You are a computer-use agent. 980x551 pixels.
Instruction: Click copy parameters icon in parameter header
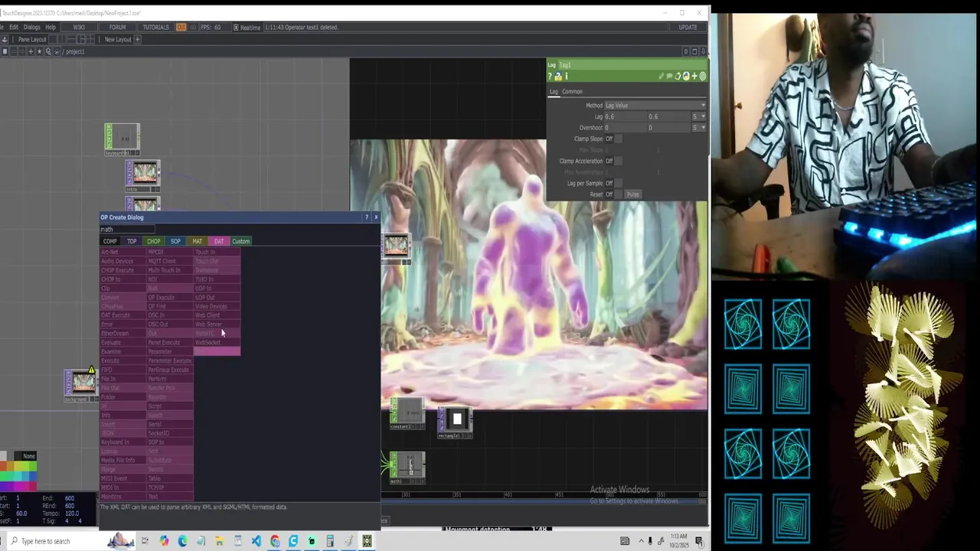[678, 77]
